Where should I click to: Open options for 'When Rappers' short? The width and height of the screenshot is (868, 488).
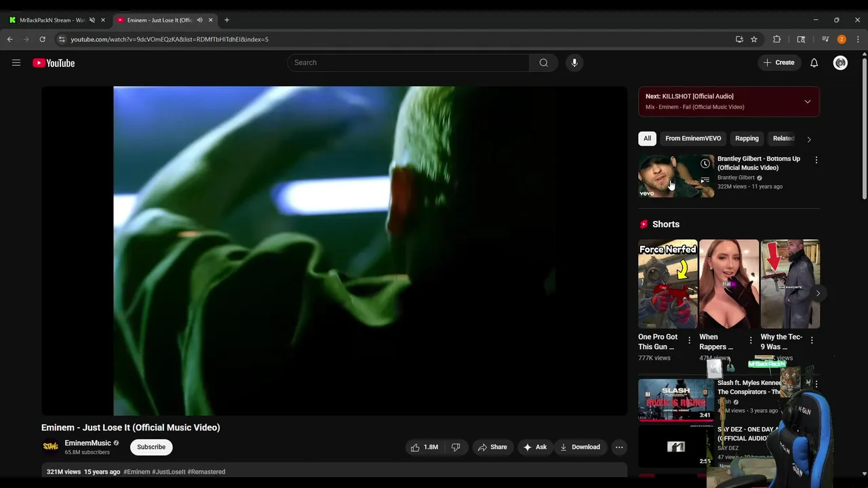(751, 340)
